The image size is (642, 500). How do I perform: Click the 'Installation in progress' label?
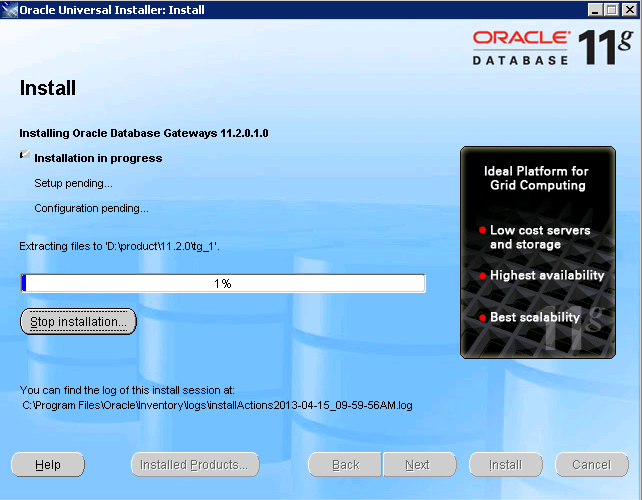pyautogui.click(x=98, y=158)
